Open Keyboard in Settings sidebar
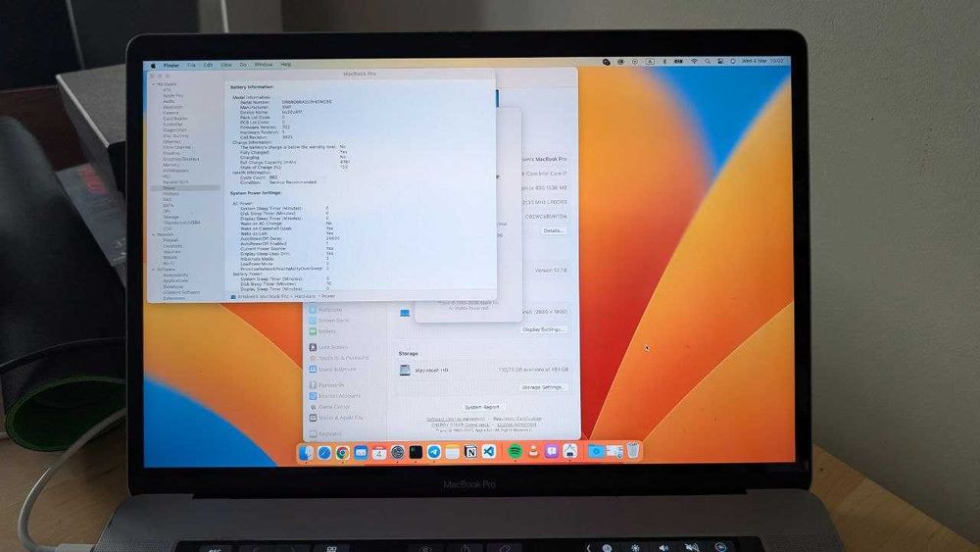The height and width of the screenshot is (552, 980). click(325, 433)
